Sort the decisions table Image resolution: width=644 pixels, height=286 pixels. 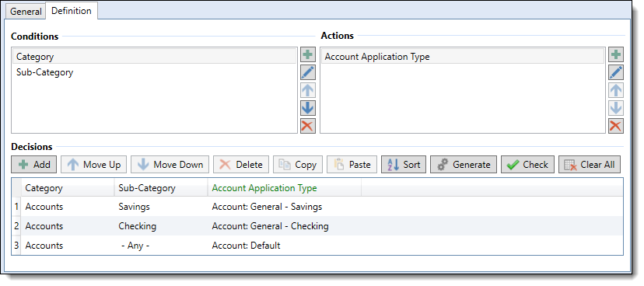coord(404,165)
